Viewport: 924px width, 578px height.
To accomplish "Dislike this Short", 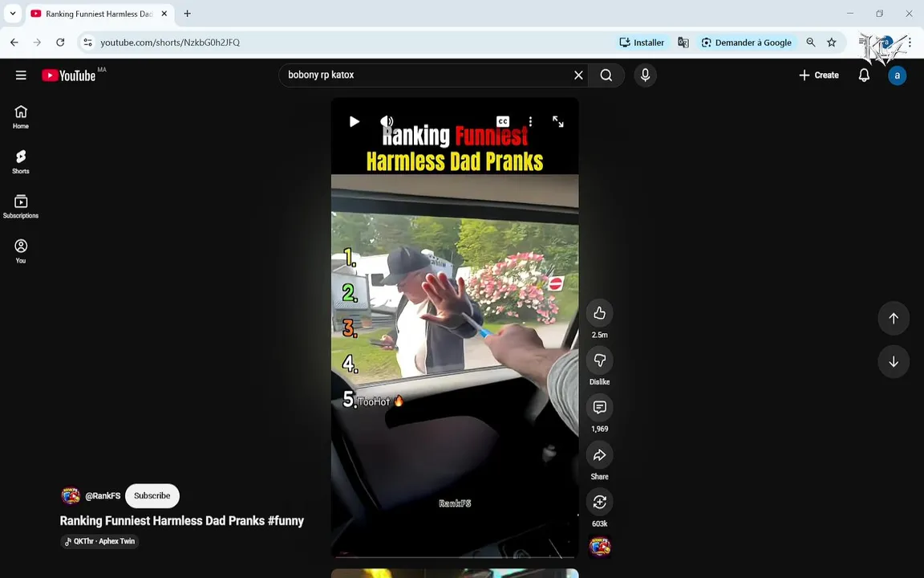I will pos(599,360).
